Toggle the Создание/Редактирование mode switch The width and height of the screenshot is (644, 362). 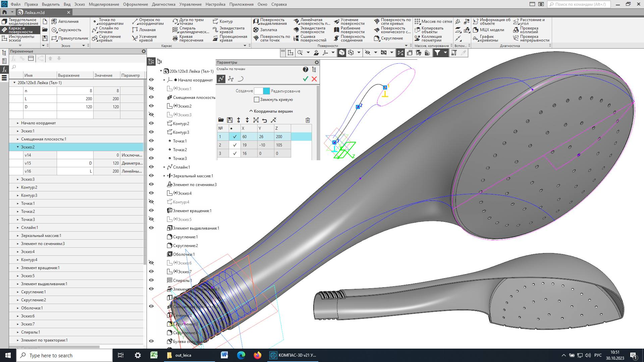tap(262, 91)
